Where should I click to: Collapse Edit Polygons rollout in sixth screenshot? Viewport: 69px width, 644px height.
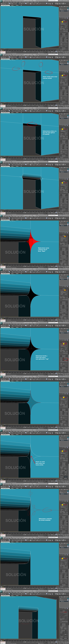(x=64, y=303)
